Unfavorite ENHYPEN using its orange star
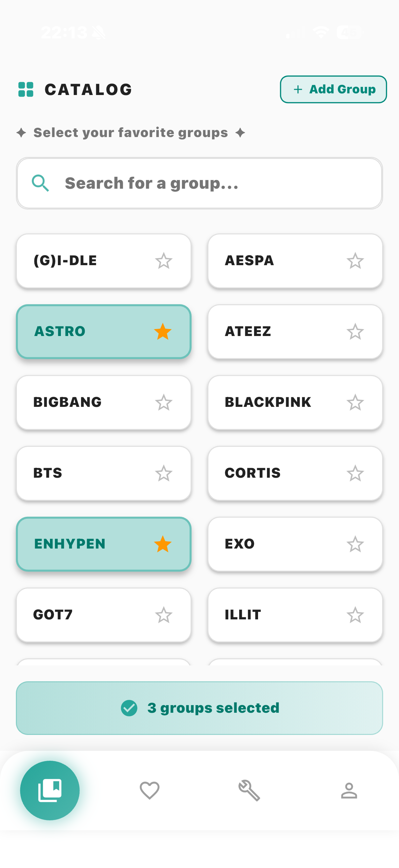Viewport: 399px width, 868px height. 163,544
